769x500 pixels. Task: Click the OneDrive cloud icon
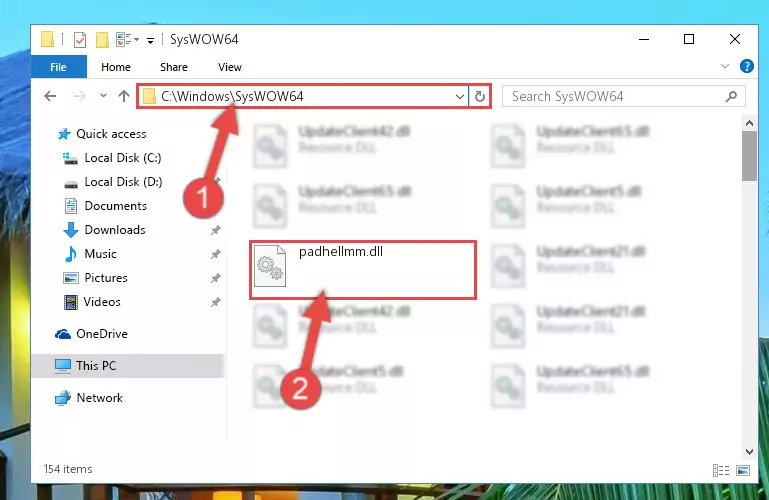(x=63, y=334)
